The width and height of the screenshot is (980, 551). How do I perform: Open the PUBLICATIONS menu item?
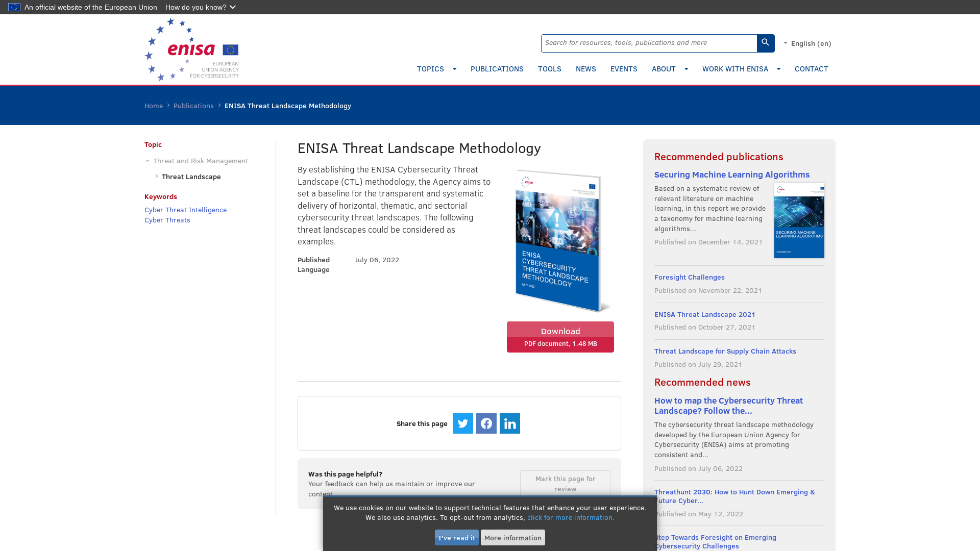point(497,69)
